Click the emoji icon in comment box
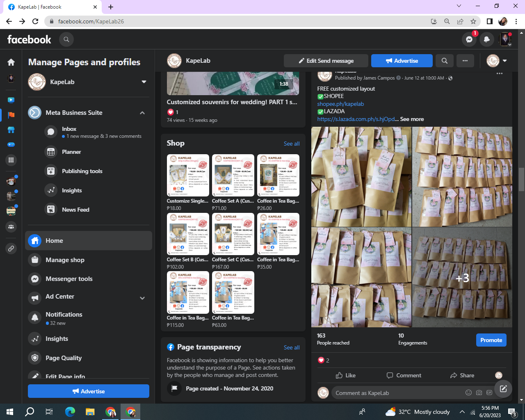The height and width of the screenshot is (420, 525). (x=468, y=393)
